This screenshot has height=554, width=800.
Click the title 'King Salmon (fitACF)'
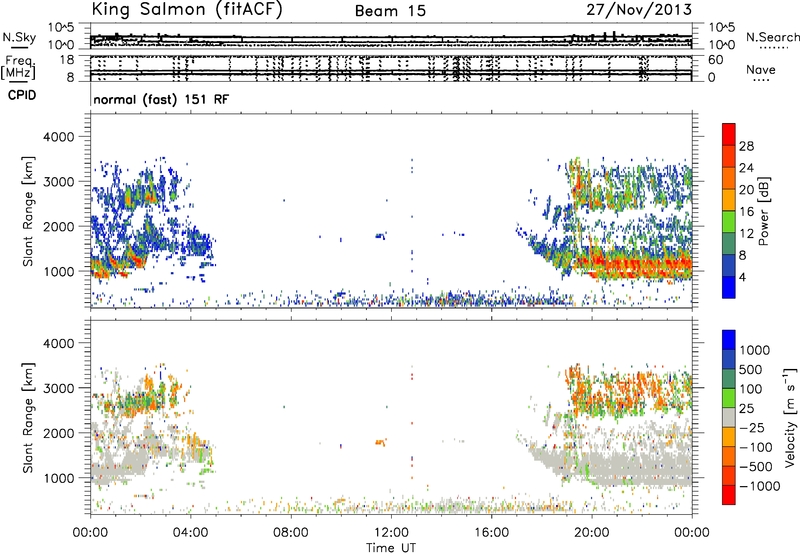pyautogui.click(x=187, y=10)
